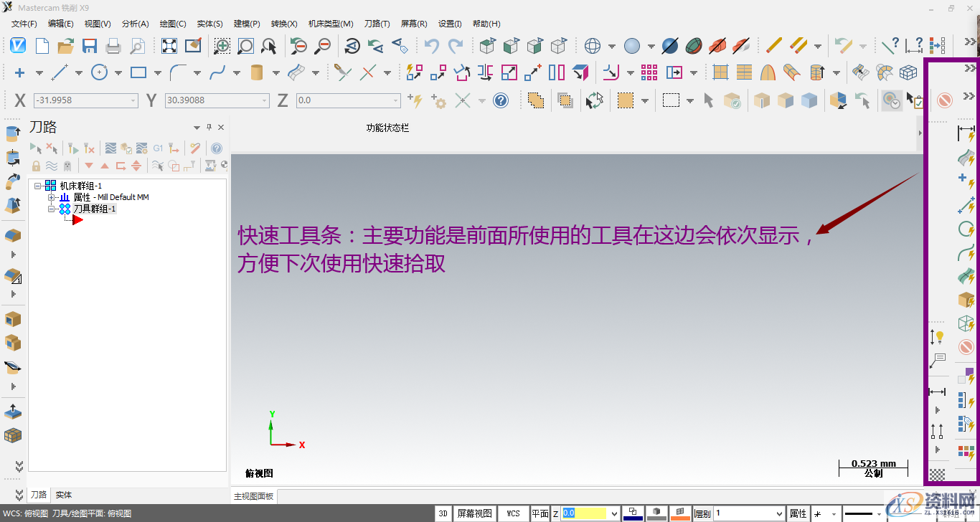Screen dimensions: 980x522
Task: Open the Z depth dropdown in the status bar
Action: point(615,513)
